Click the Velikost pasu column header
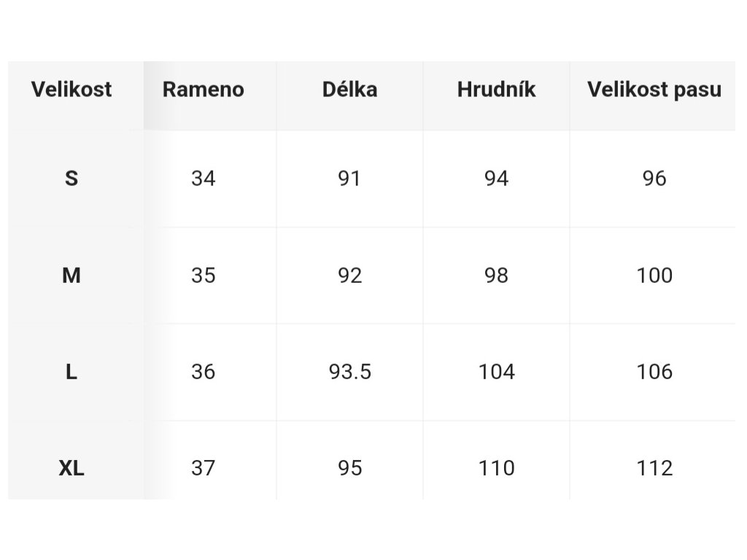Viewport: 747px width, 560px height. pos(654,90)
